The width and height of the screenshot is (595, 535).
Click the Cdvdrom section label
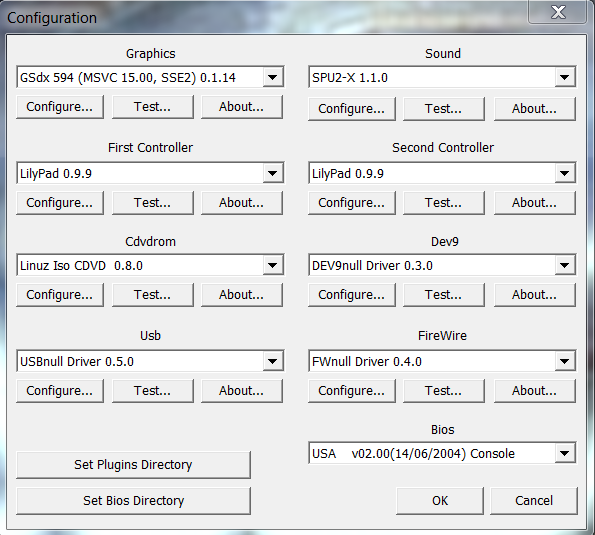pyautogui.click(x=150, y=242)
